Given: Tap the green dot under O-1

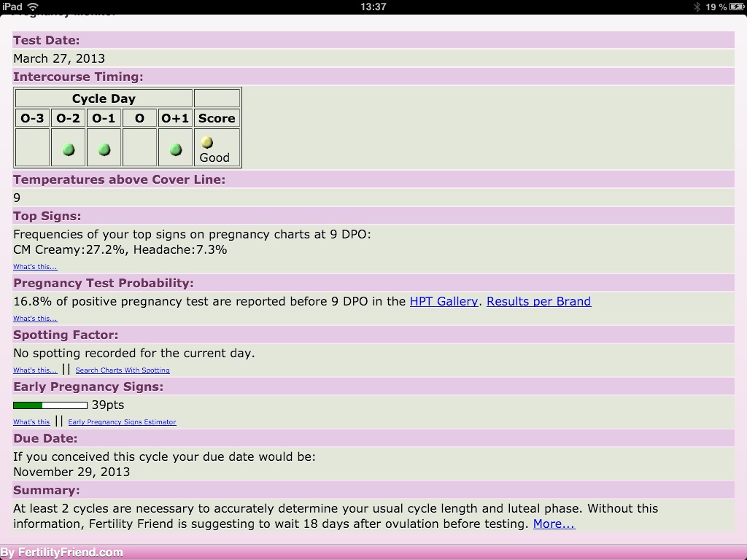Looking at the screenshot, I should click(x=104, y=149).
